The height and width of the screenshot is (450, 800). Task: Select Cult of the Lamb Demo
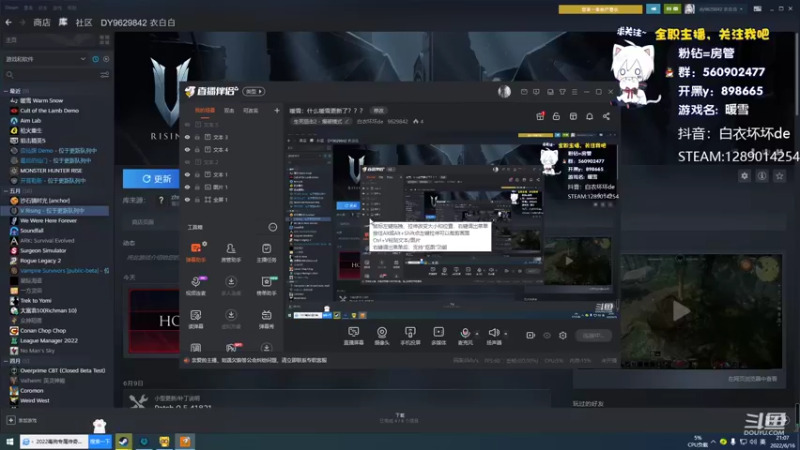[49, 110]
